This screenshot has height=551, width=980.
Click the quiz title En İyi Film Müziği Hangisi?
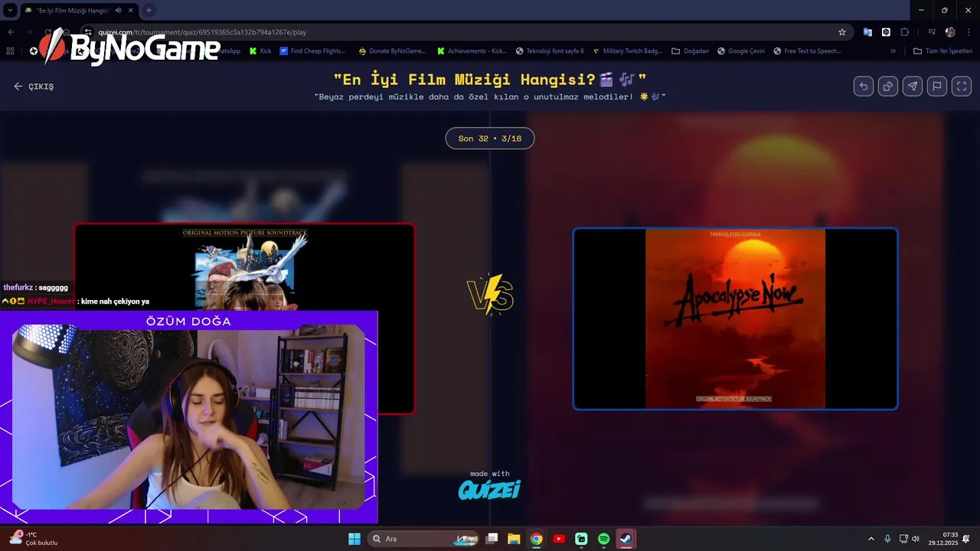coord(490,79)
